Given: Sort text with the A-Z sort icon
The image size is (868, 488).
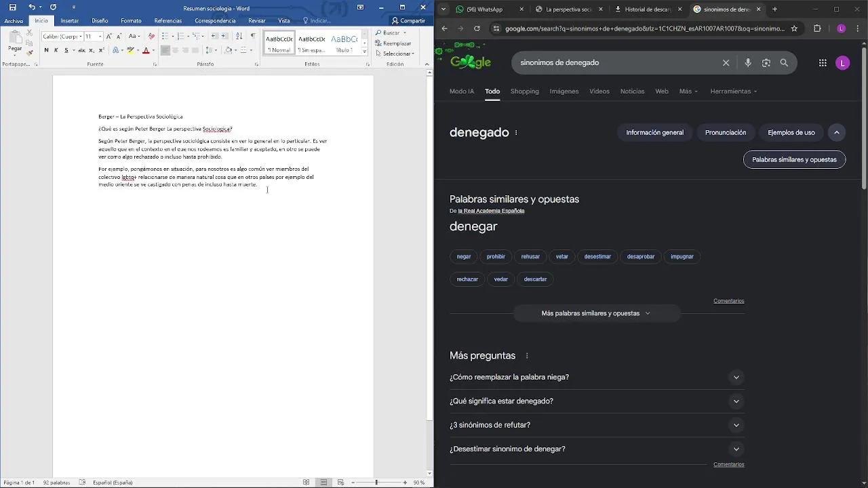Looking at the screenshot, I should pos(239,36).
